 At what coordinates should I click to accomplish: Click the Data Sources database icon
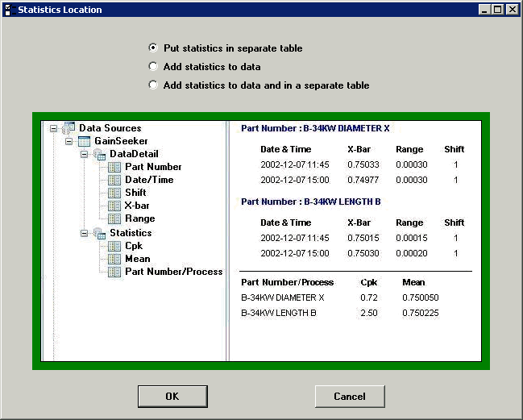pos(68,128)
